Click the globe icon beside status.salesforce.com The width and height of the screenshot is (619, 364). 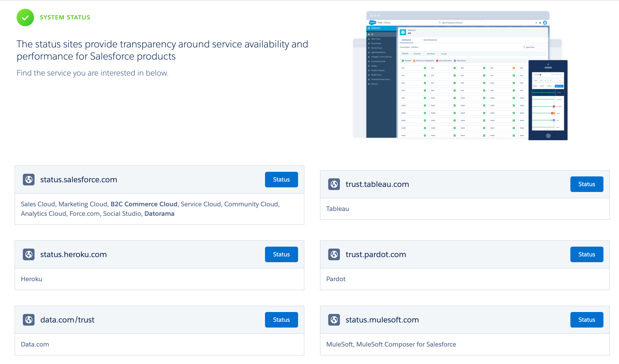(29, 180)
